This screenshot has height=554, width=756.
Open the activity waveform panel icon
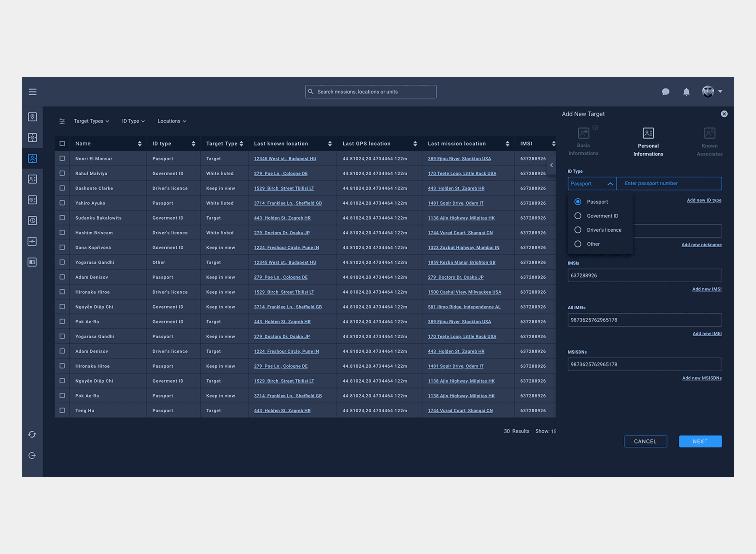coord(32,241)
